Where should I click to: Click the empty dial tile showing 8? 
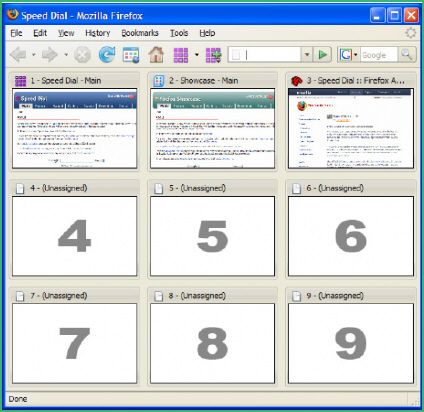pos(213,343)
